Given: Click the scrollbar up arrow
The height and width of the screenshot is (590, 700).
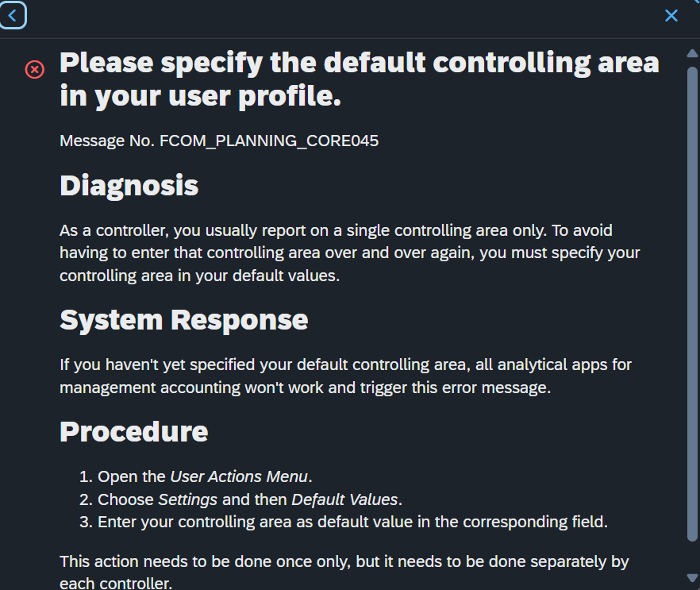Looking at the screenshot, I should click(x=692, y=53).
